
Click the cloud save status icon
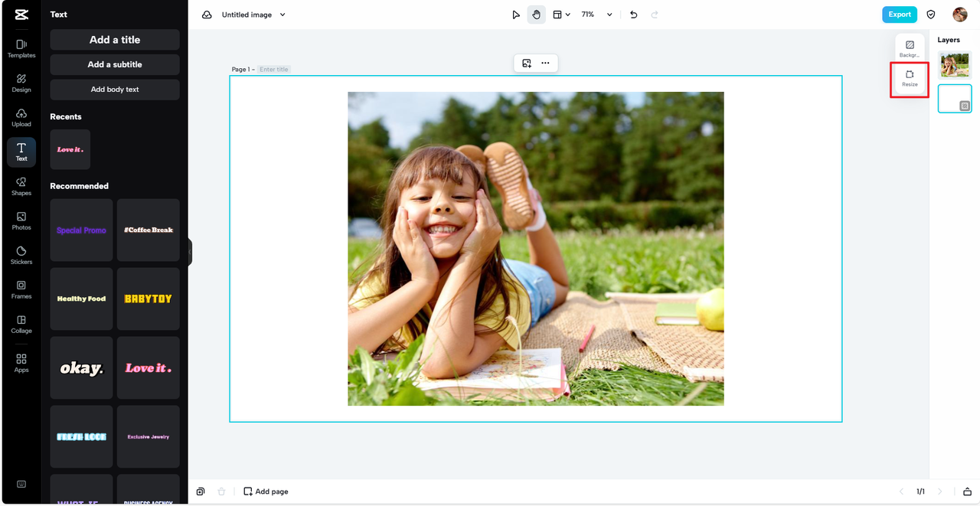pyautogui.click(x=207, y=15)
